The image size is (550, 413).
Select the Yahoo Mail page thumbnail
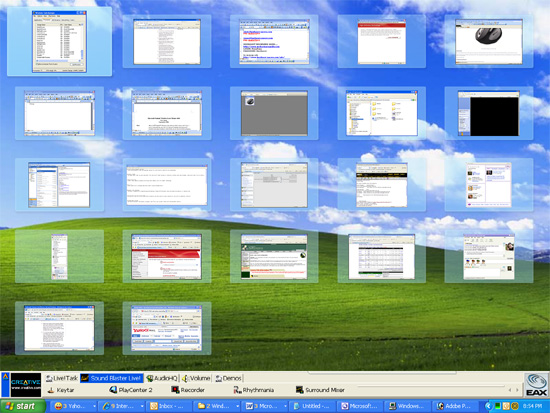(x=167, y=328)
